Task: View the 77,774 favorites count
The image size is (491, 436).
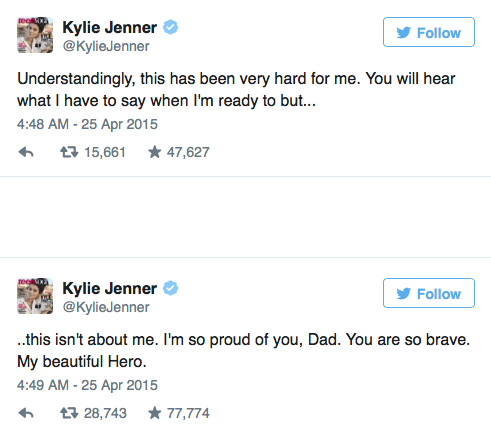Action: (188, 413)
